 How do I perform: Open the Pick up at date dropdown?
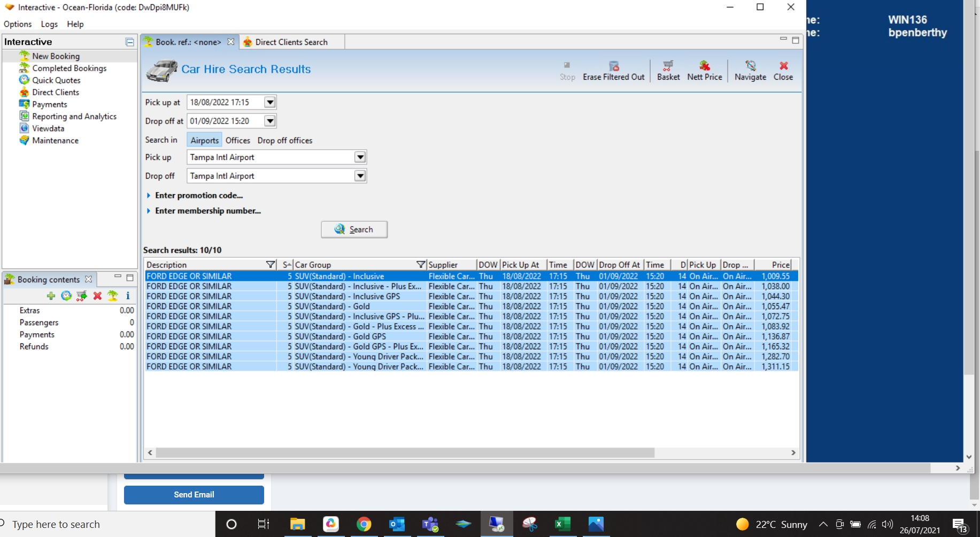(x=270, y=102)
